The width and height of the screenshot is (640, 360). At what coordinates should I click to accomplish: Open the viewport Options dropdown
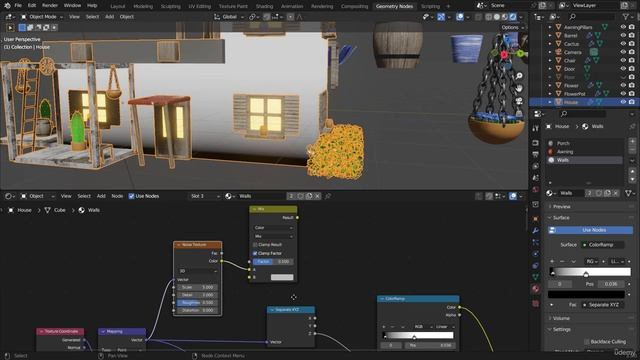512,27
